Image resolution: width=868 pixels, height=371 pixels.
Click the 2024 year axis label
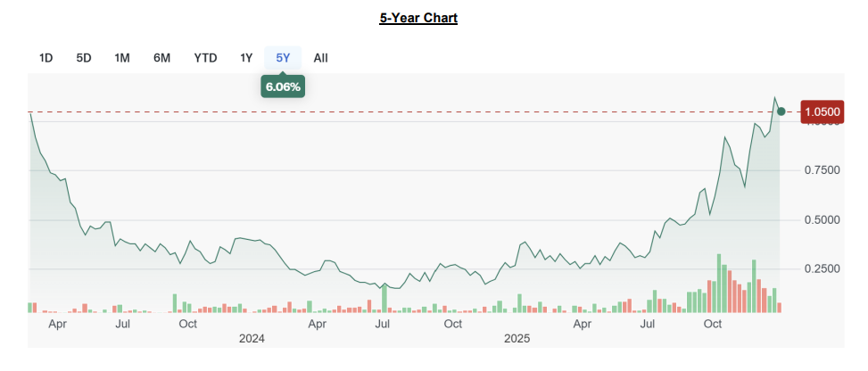coord(252,339)
